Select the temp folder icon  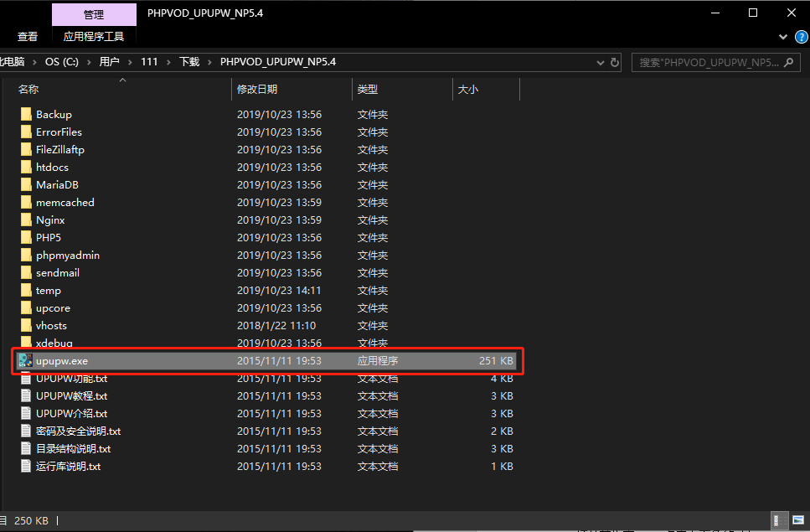coord(26,290)
